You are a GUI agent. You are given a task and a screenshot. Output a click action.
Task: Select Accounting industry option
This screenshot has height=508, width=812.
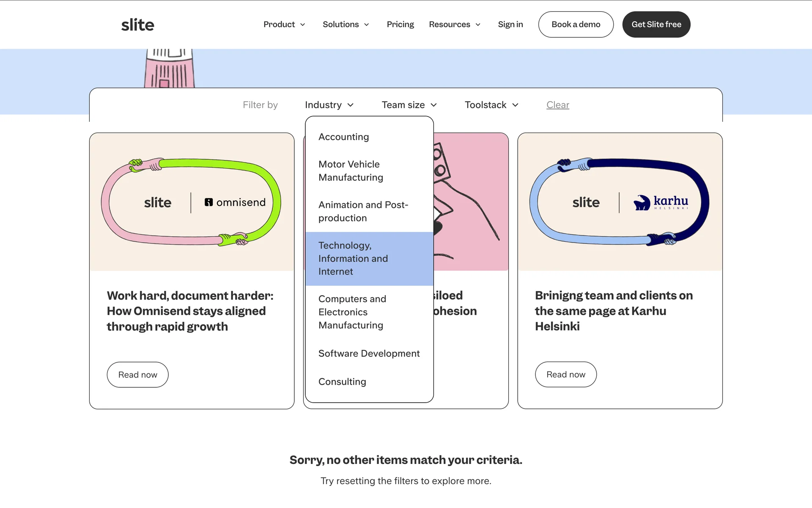click(343, 137)
